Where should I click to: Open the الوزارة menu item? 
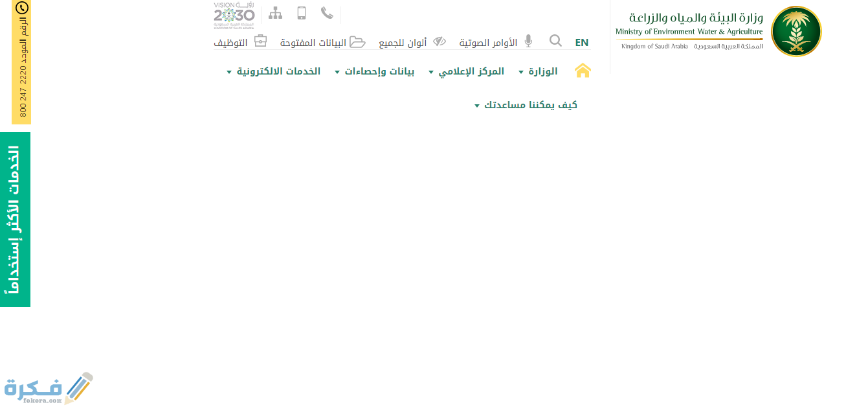click(542, 71)
